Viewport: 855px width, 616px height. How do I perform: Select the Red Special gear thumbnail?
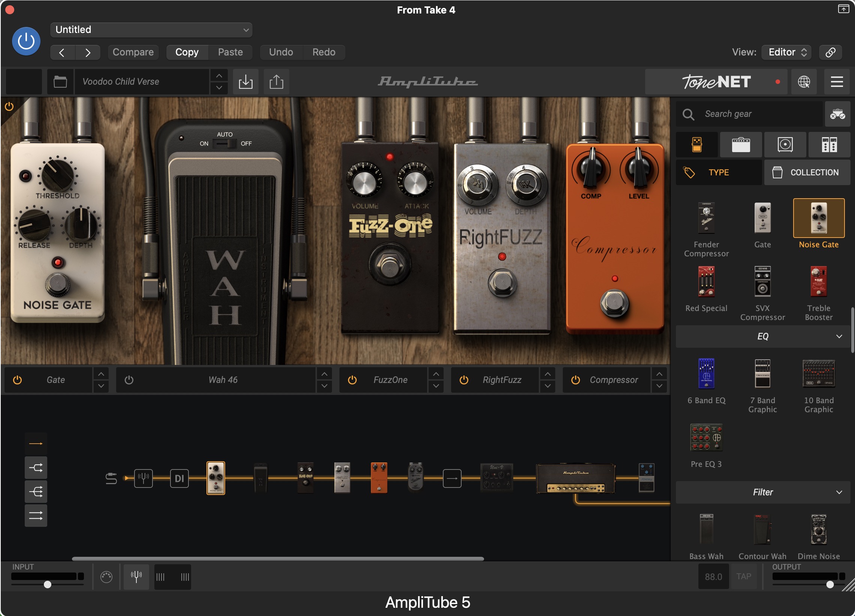tap(706, 282)
